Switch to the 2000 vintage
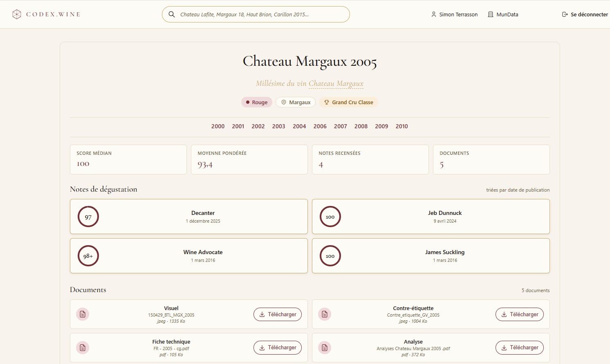 point(218,126)
